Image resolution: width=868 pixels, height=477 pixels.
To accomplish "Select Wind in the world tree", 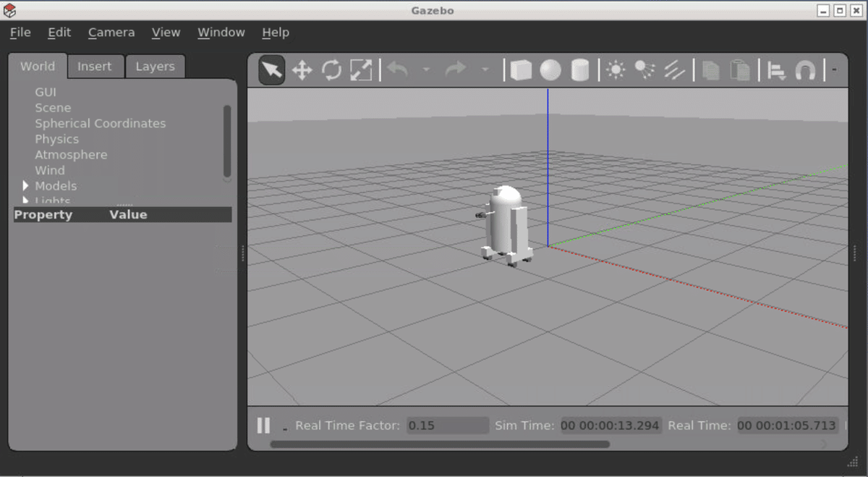I will click(50, 170).
